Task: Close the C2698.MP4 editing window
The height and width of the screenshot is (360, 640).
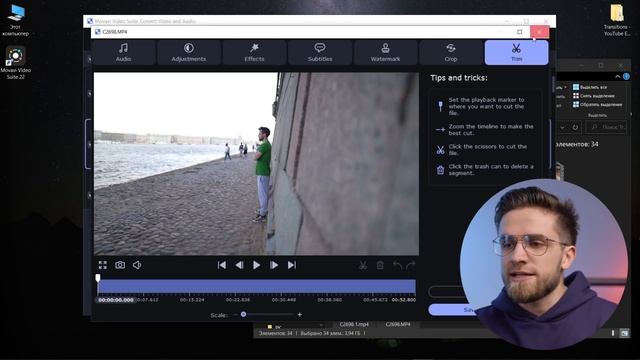Action: click(x=539, y=32)
